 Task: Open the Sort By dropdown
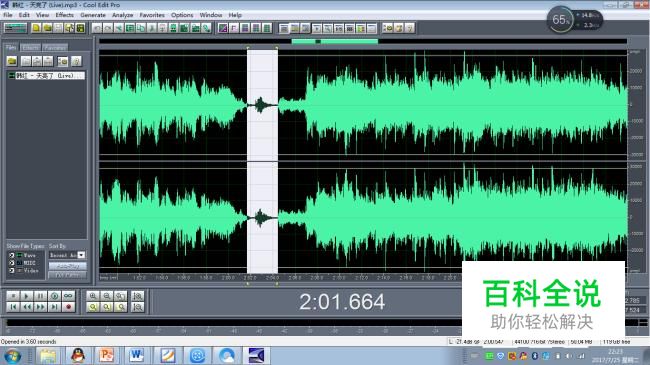coord(67,255)
